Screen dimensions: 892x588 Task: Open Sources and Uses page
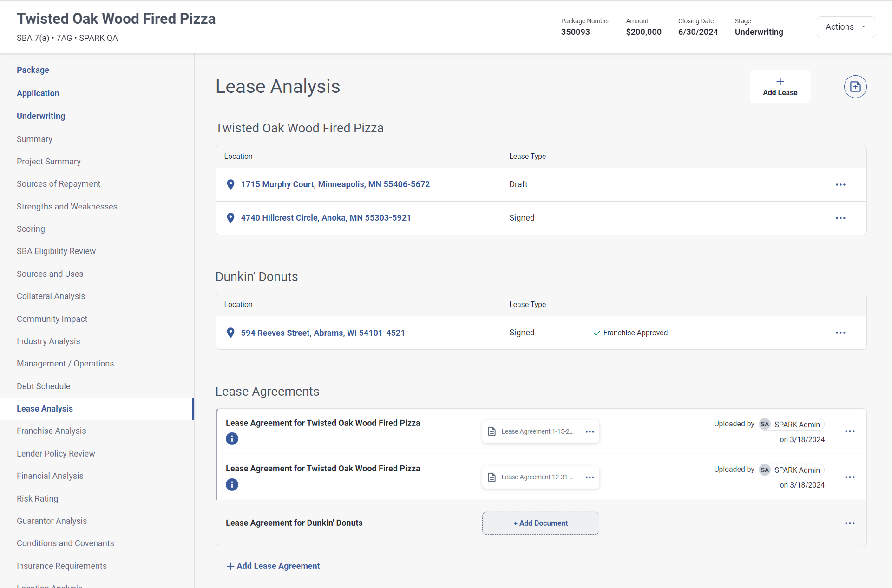pyautogui.click(x=50, y=274)
